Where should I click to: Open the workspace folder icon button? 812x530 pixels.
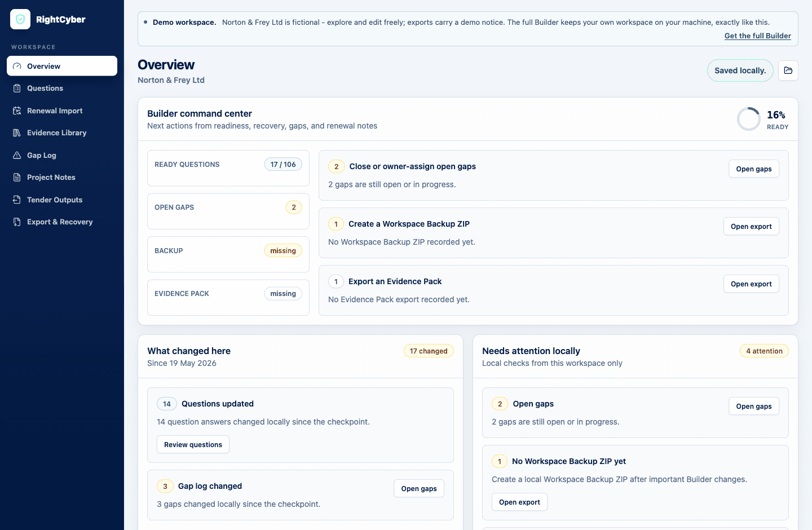(788, 70)
